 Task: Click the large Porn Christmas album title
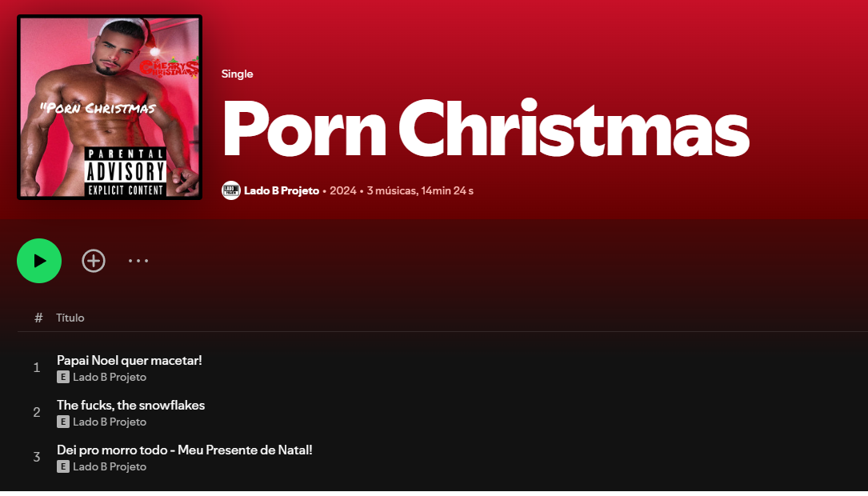[485, 129]
